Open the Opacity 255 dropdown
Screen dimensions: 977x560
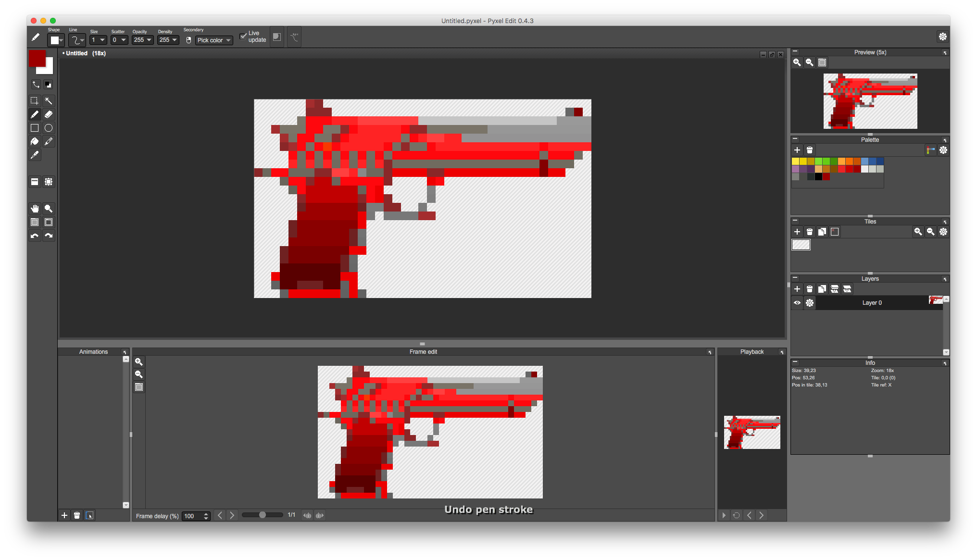(143, 40)
